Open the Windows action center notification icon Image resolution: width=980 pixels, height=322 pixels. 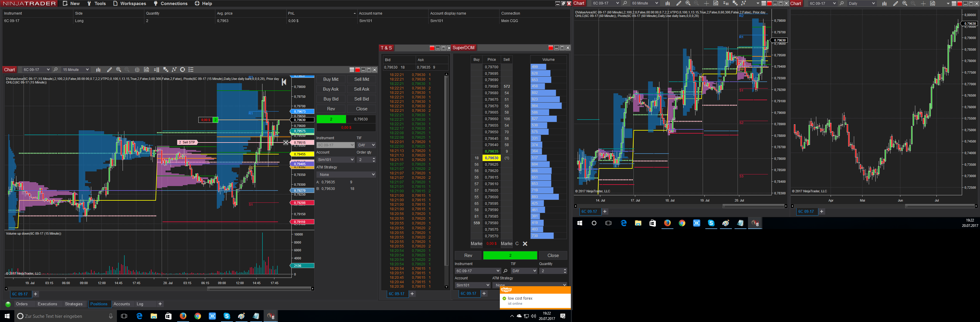(x=563, y=316)
